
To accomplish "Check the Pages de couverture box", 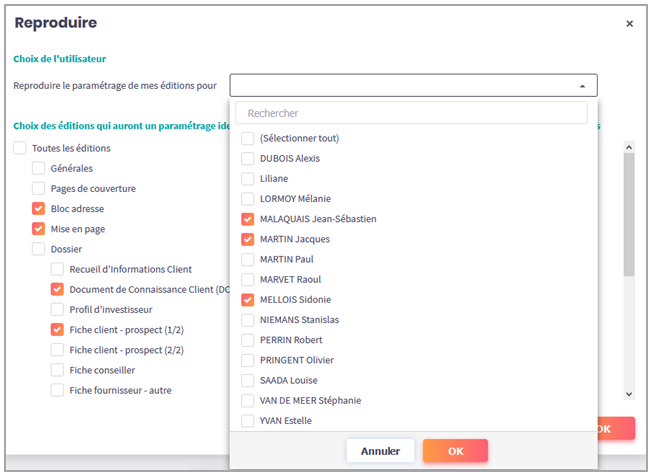I will coord(39,188).
